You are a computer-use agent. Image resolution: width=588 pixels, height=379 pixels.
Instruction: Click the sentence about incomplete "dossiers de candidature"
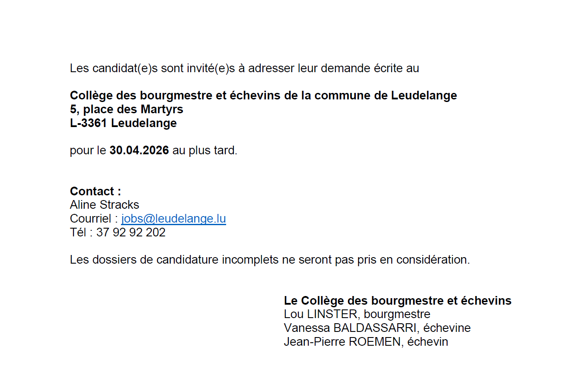(x=269, y=260)
